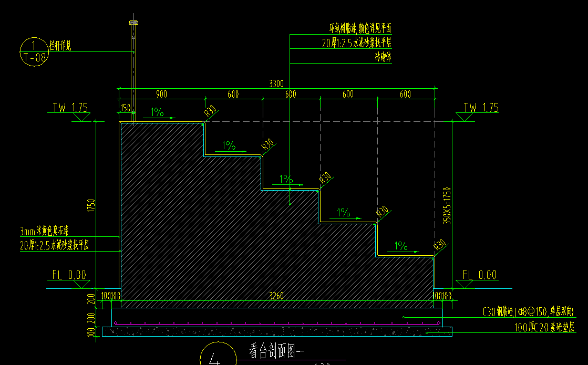This screenshot has height=365, width=588.
Task: Select the vertical 100 cushion thickness dimension
Action: coord(91,332)
